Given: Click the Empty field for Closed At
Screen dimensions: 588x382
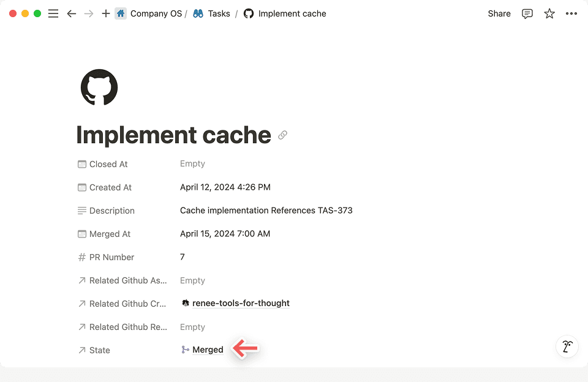Looking at the screenshot, I should point(192,163).
